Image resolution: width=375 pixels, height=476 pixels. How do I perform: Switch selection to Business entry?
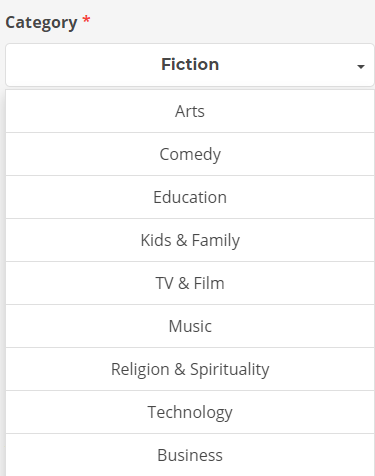[x=190, y=455]
